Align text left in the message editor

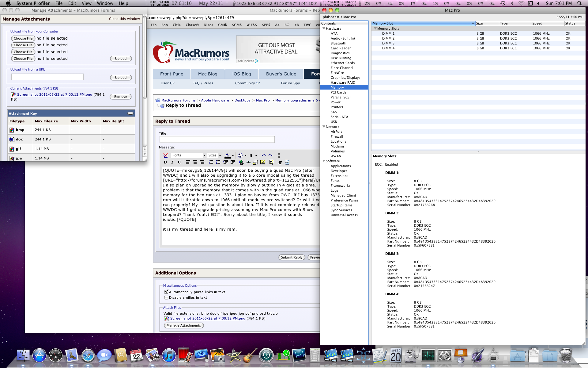tap(188, 162)
